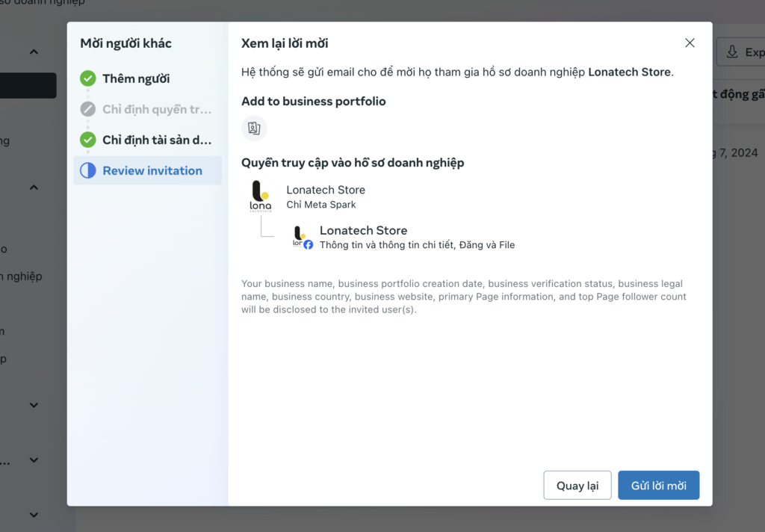765x532 pixels.
Task: Click the Lonatech Store page name with Thông tin permissions
Action: coord(363,230)
